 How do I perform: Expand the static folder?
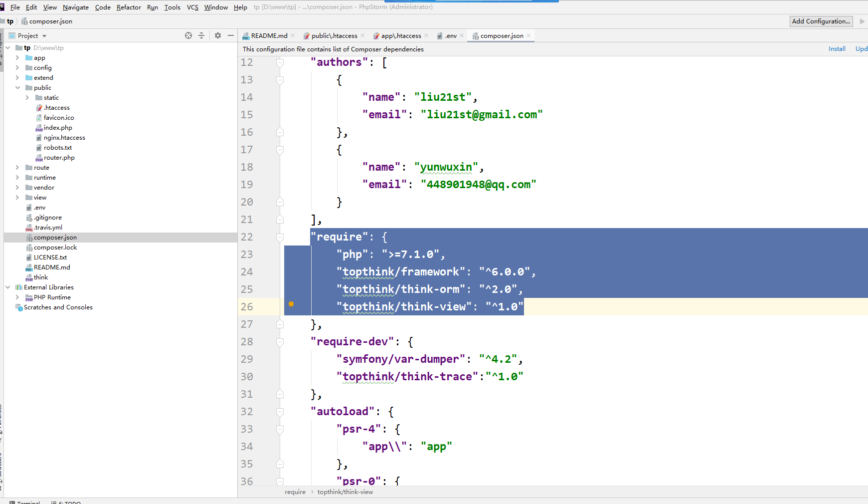(x=27, y=98)
